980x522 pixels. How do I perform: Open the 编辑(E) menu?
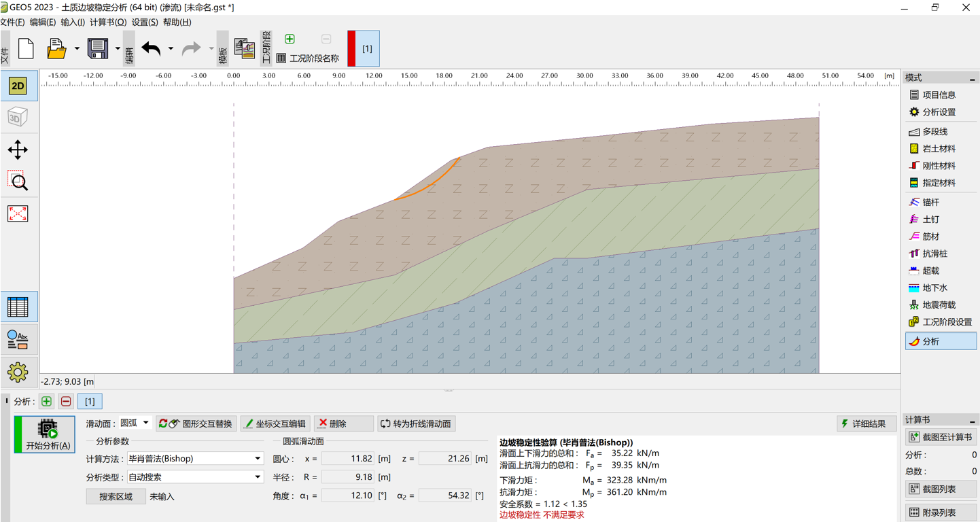click(x=42, y=22)
